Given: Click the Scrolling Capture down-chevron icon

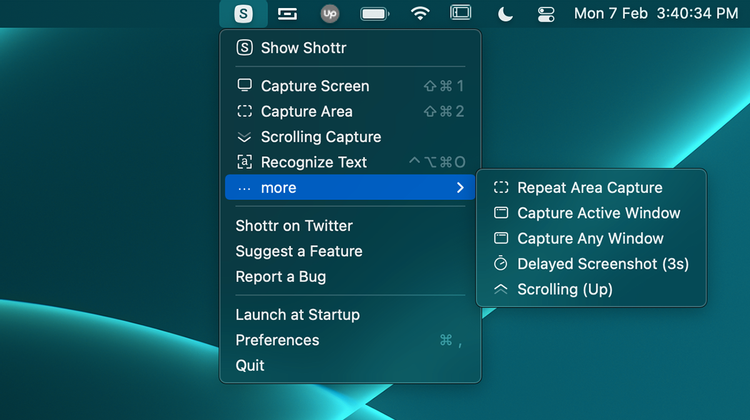Looking at the screenshot, I should coord(244,137).
